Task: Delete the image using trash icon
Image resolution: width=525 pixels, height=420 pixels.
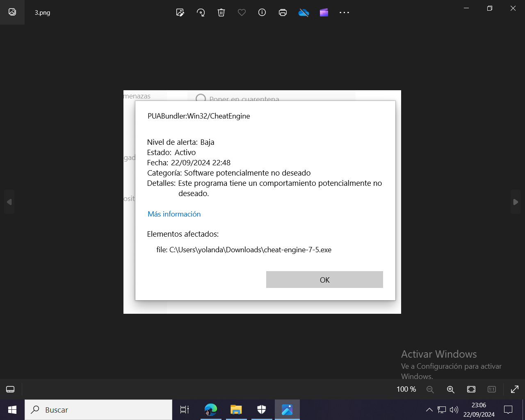Action: [221, 12]
